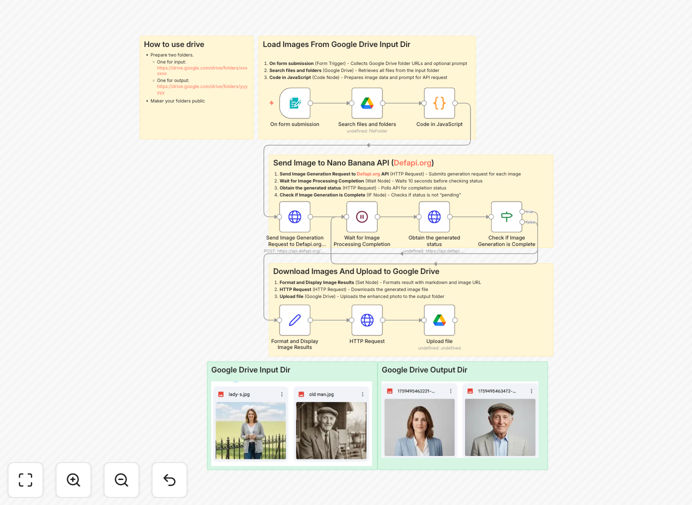This screenshot has height=505, width=692.
Task: Select Send Image Generation Request to Defapi.org node
Action: tap(295, 217)
